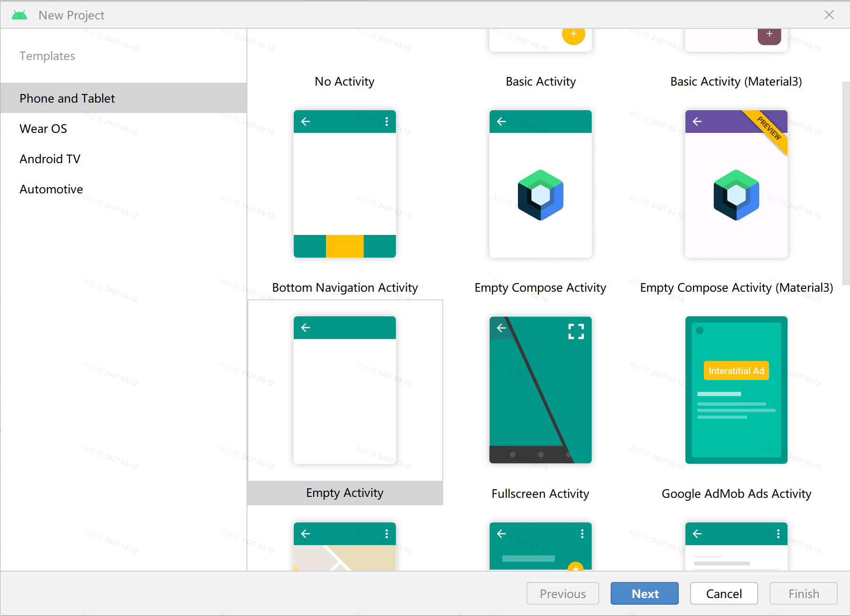Select the Wear OS category
The height and width of the screenshot is (616, 850).
tap(123, 128)
